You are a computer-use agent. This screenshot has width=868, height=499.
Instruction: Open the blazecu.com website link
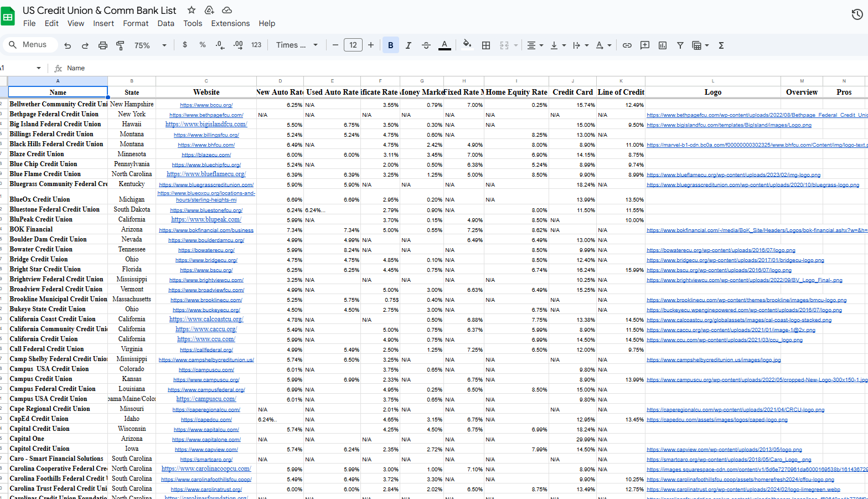(206, 155)
